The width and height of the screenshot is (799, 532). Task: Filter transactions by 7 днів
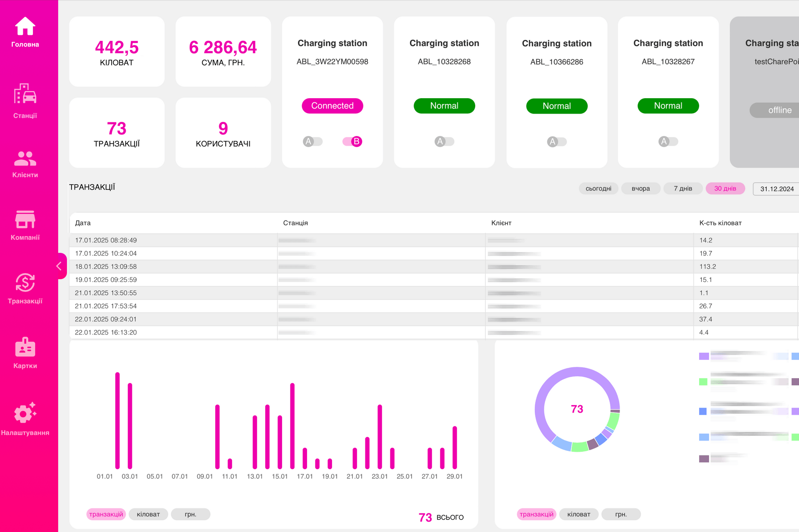(683, 188)
